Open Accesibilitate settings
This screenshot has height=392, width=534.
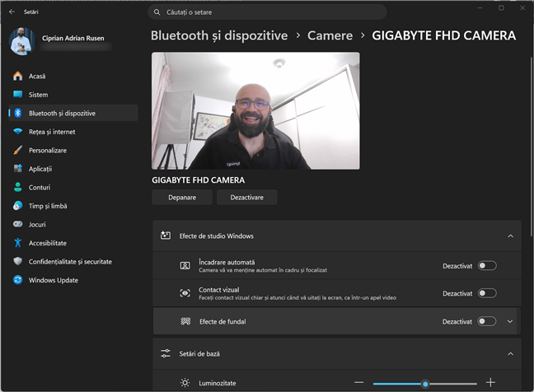click(73, 243)
